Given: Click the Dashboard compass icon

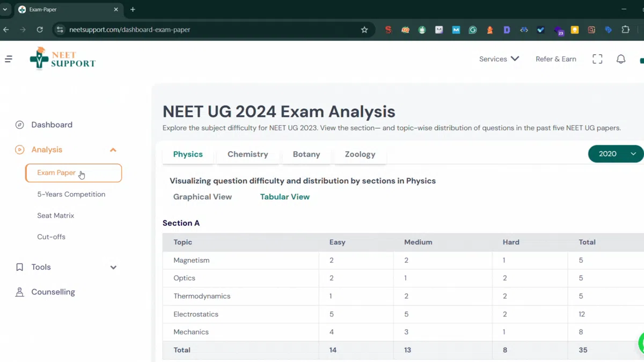Looking at the screenshot, I should [20, 125].
